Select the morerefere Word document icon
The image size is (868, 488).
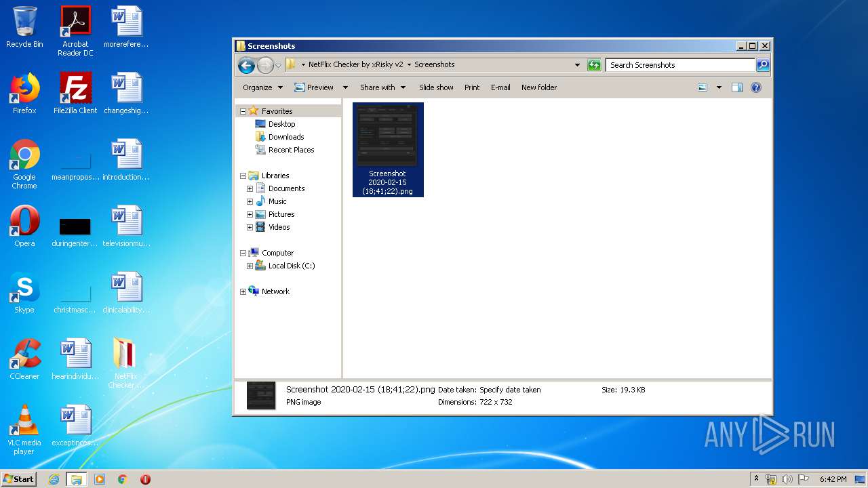tap(126, 27)
